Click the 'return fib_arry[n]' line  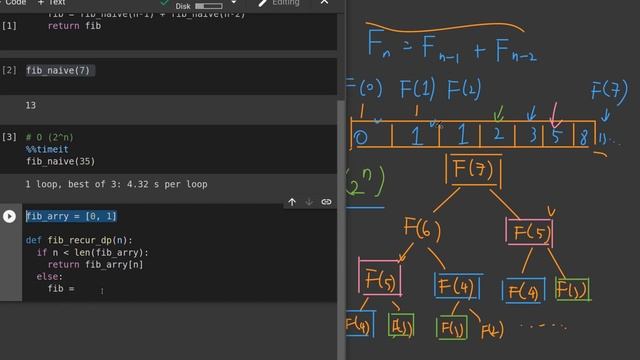pyautogui.click(x=96, y=264)
